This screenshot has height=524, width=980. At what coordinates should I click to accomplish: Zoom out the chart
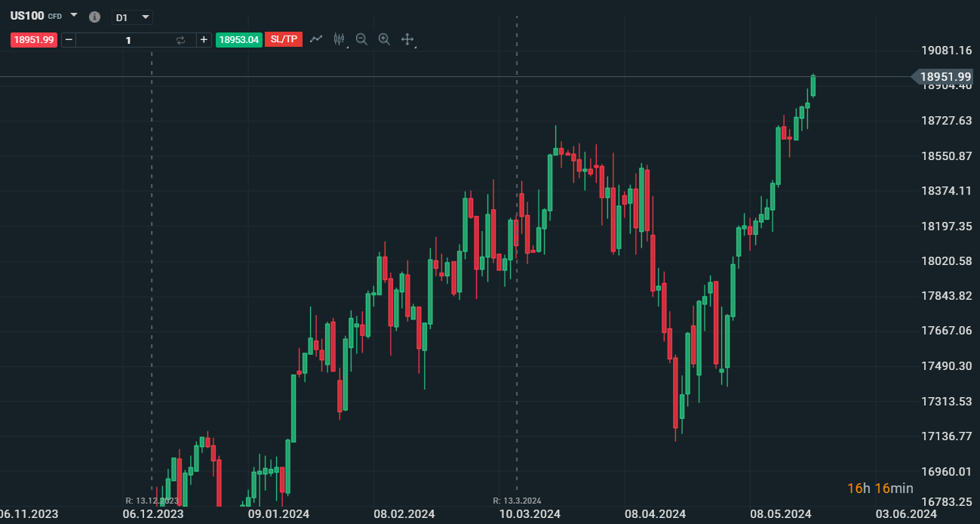(361, 39)
